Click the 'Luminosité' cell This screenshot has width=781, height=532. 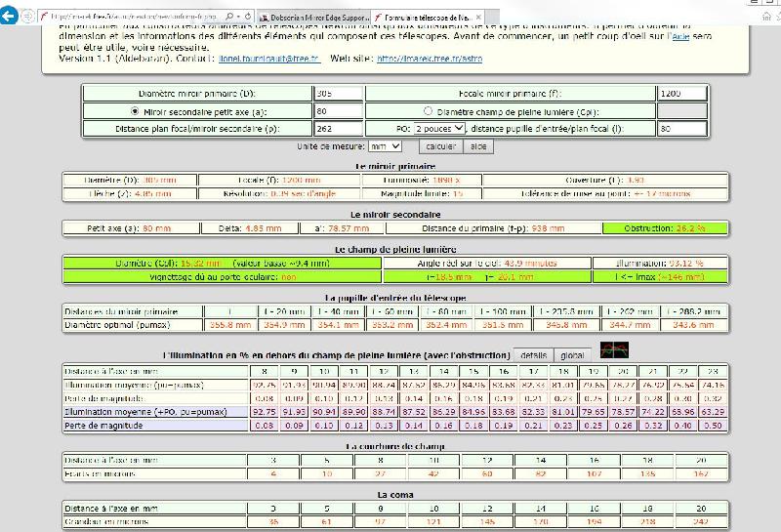click(x=422, y=180)
